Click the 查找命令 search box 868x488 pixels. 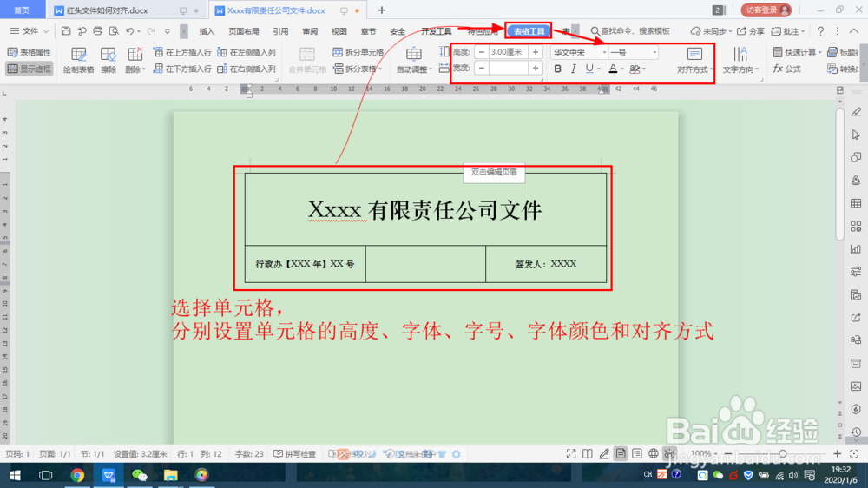click(630, 31)
